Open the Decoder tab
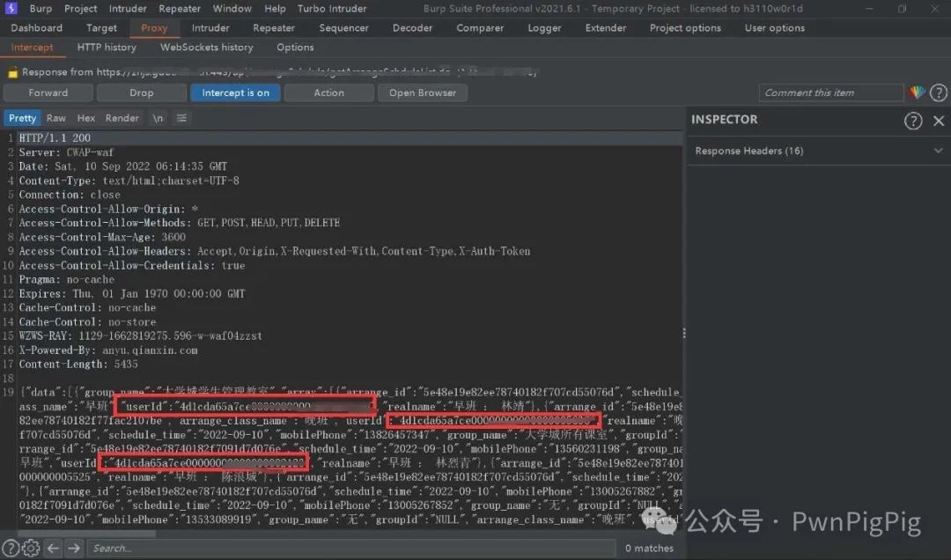 click(412, 28)
